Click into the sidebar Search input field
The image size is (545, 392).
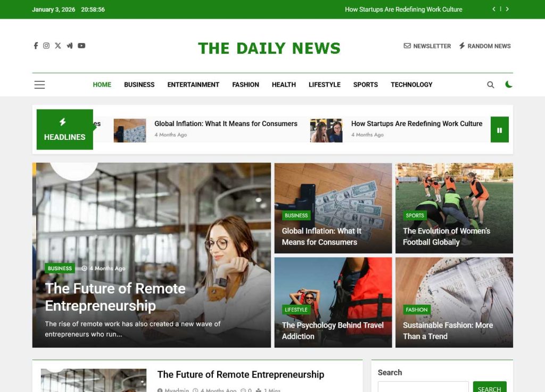pos(423,387)
